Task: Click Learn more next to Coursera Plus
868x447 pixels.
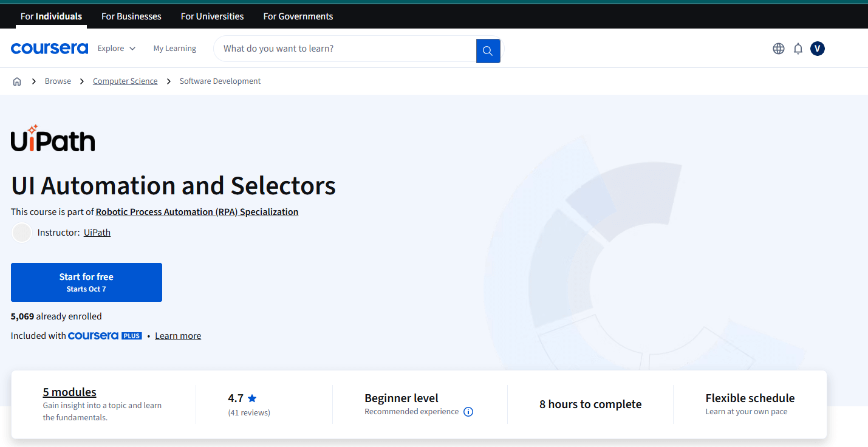Action: pyautogui.click(x=177, y=335)
